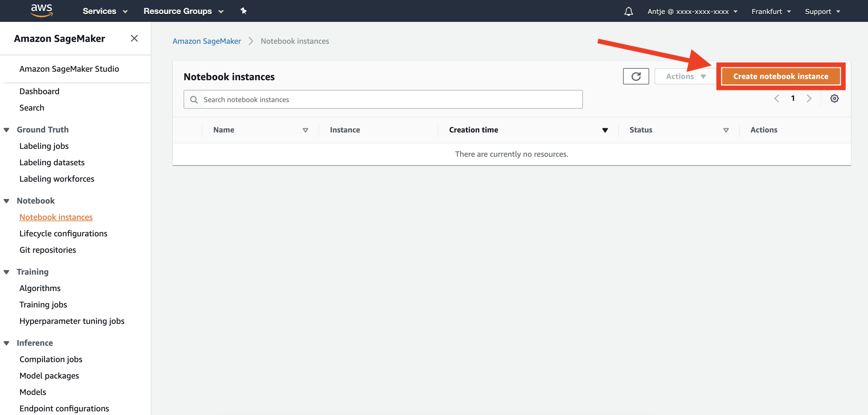
Task: Follow Amazon SageMaker breadcrumb link
Action: point(207,41)
